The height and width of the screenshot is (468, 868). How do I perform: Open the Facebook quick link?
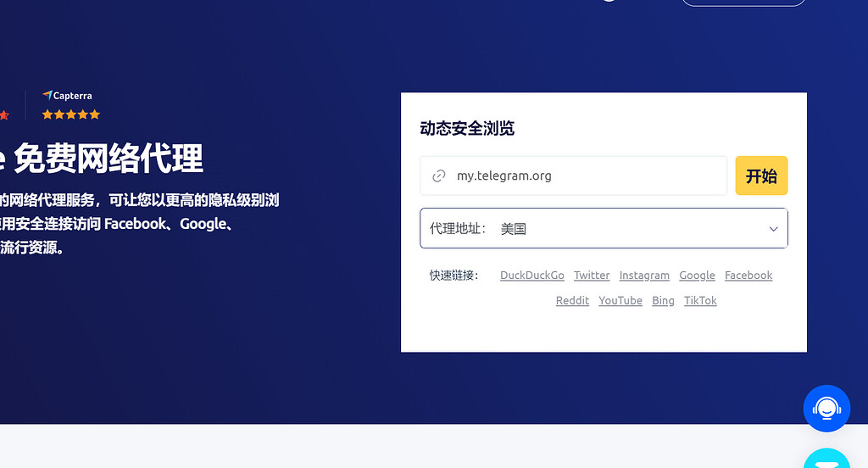tap(748, 276)
